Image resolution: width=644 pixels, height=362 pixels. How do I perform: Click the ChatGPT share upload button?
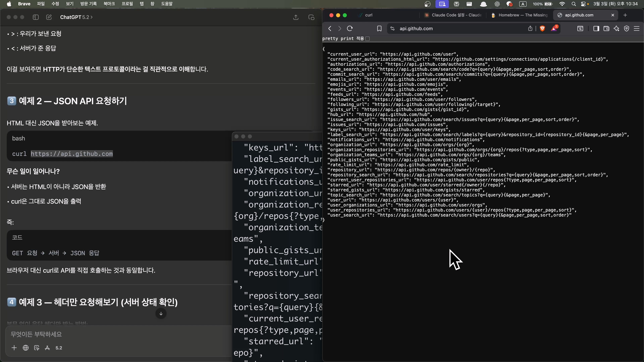[296, 17]
